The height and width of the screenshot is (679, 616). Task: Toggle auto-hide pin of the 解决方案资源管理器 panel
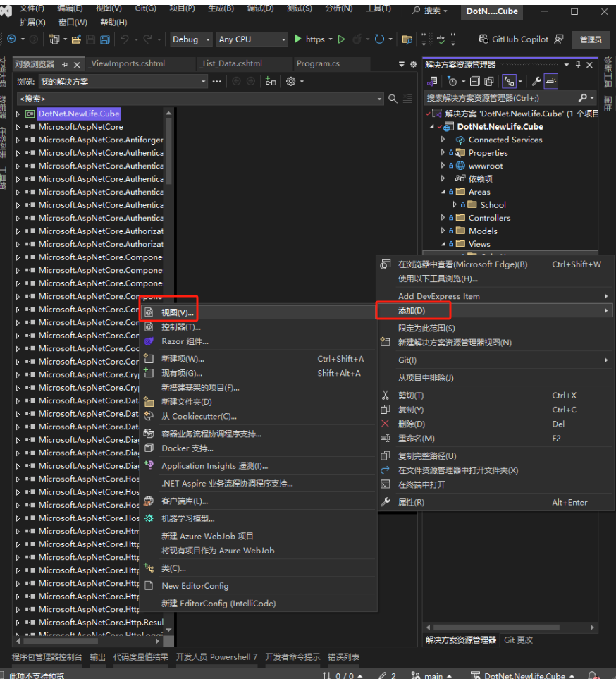[578, 65]
